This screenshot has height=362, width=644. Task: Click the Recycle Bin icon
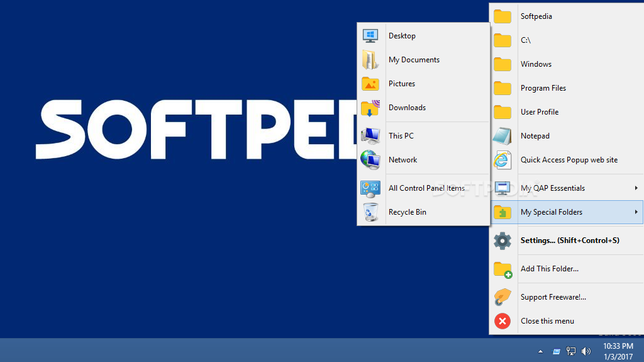click(x=370, y=212)
